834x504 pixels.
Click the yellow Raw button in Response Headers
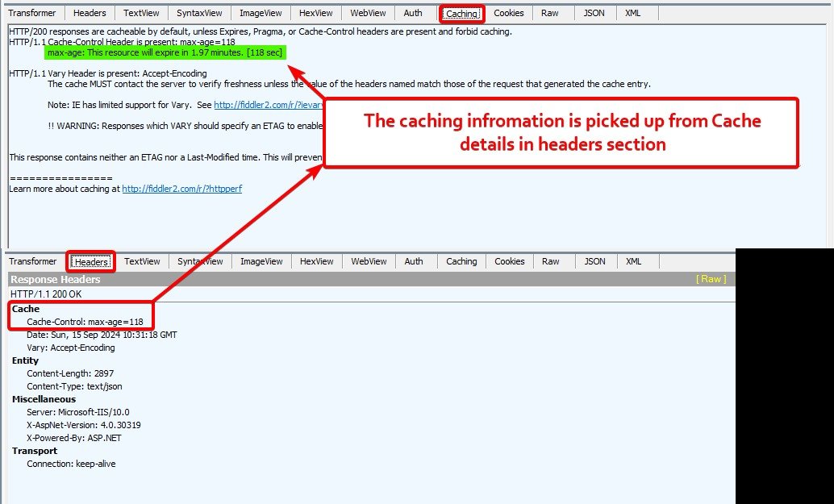tap(713, 278)
